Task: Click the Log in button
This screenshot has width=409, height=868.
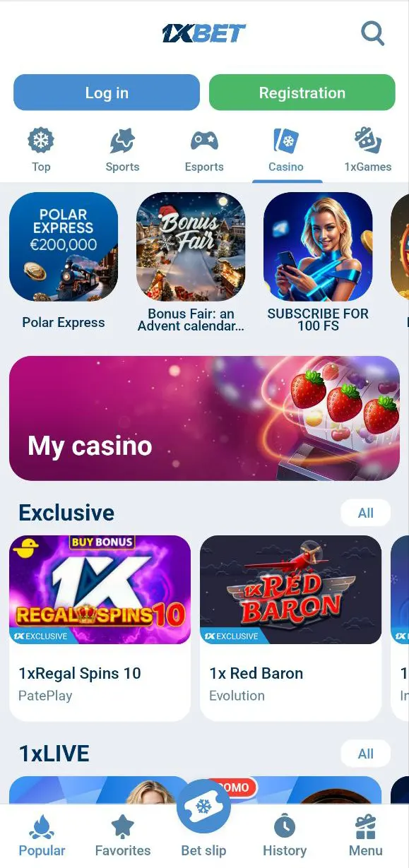Action: click(x=107, y=93)
